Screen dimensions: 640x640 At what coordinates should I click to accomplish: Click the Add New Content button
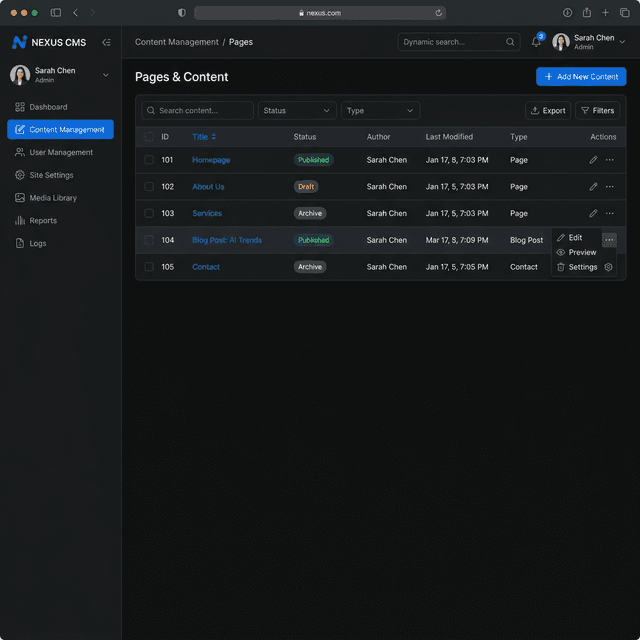coord(581,77)
